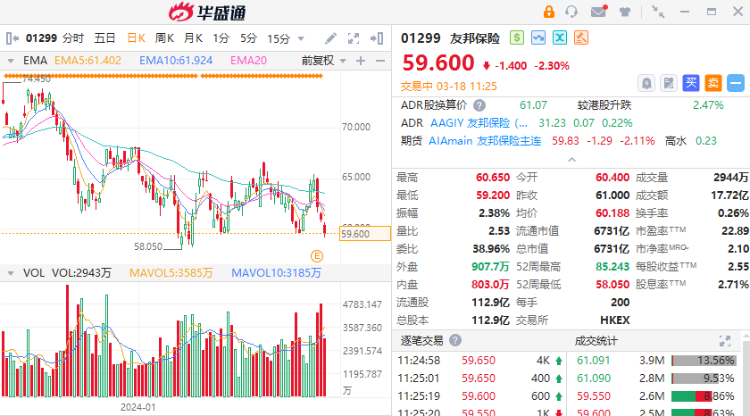Viewport: 750px width, 416px height.
Task: Set a price alert with bell icon
Action: tap(646, 84)
